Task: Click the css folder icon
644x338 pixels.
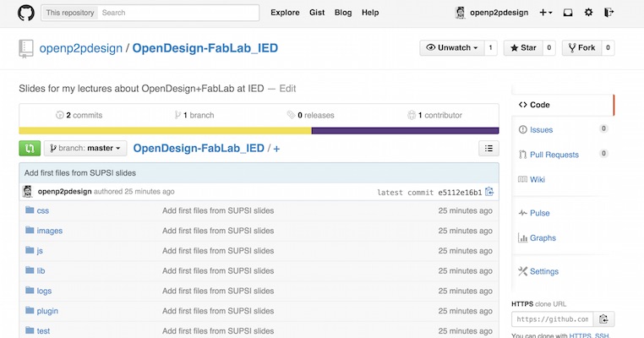Action: coord(30,210)
